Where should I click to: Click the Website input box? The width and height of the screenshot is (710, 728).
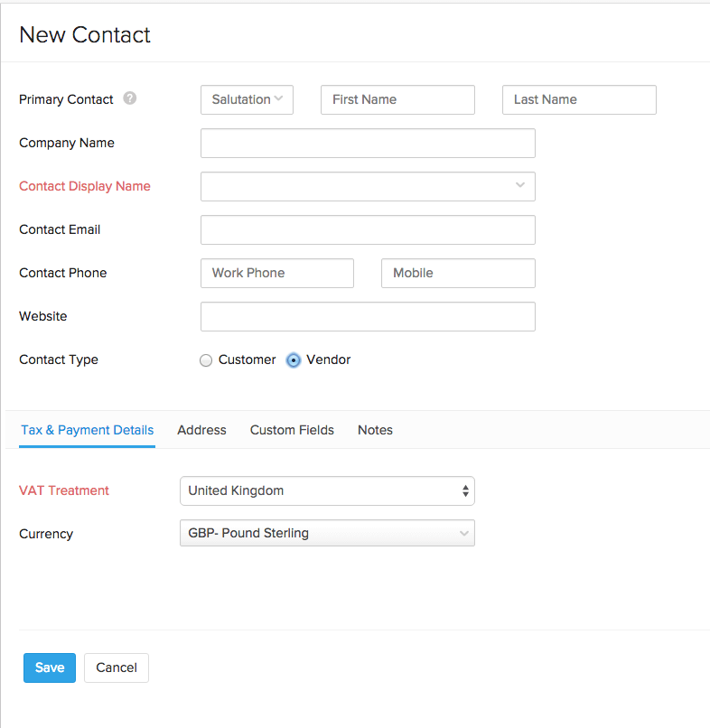point(368,316)
